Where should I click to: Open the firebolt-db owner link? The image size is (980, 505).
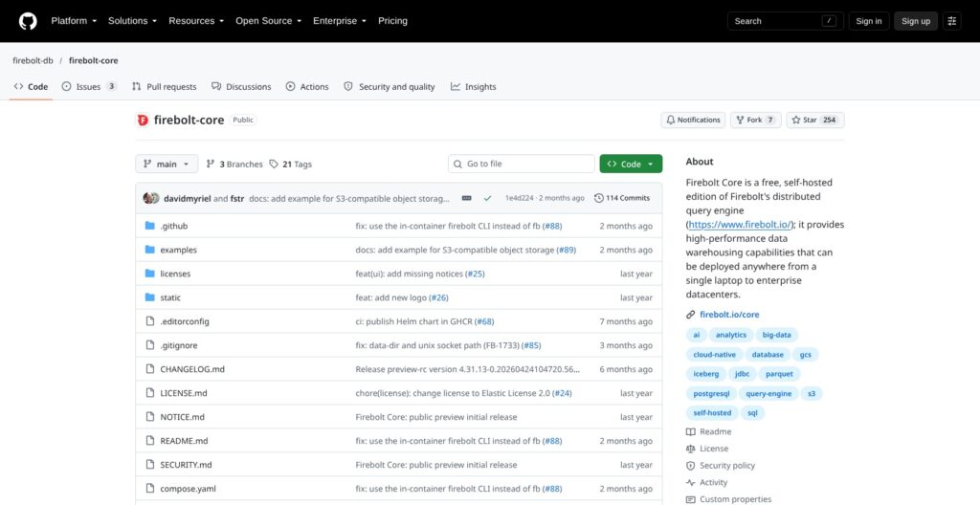(x=33, y=60)
